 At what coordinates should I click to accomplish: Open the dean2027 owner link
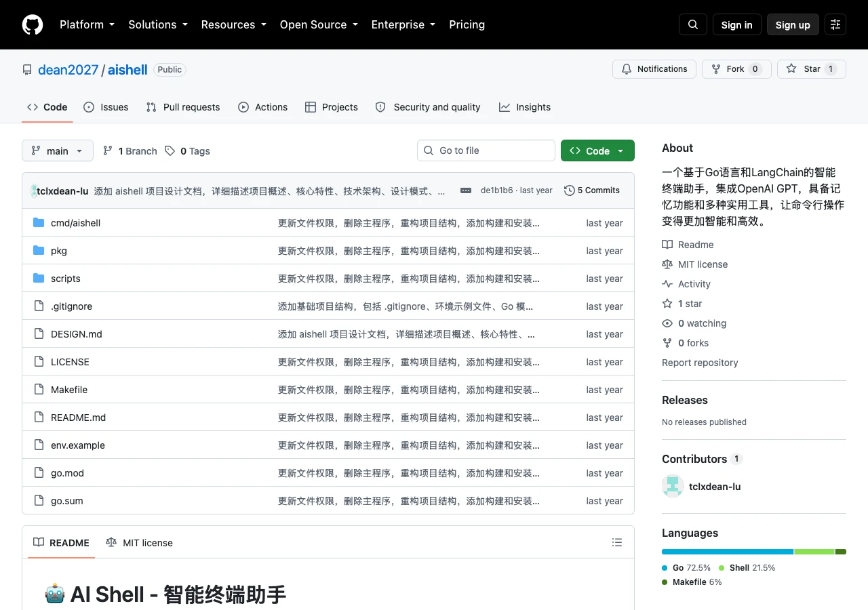pyautogui.click(x=68, y=70)
